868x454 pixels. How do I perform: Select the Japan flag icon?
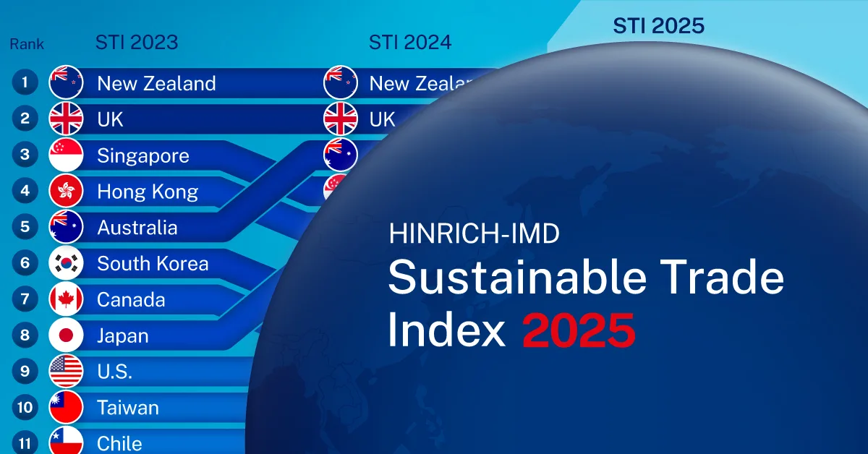(x=66, y=335)
